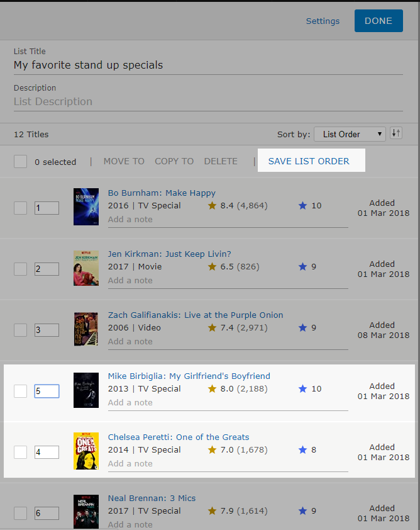
Task: Click blue star rating for Chelsea Peretti
Action: pyautogui.click(x=303, y=449)
